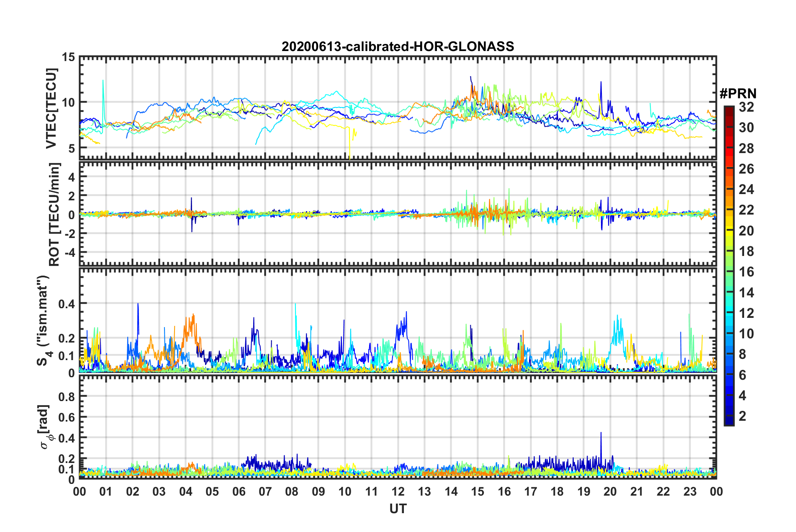Click sigma phi axis tick label 0.8
This screenshot has width=796, height=532.
[67, 396]
